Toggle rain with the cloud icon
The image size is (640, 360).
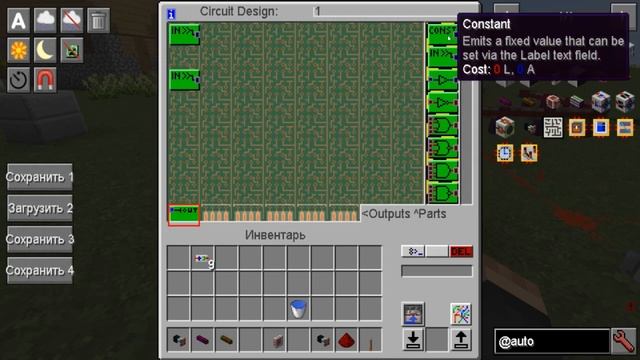[45, 20]
